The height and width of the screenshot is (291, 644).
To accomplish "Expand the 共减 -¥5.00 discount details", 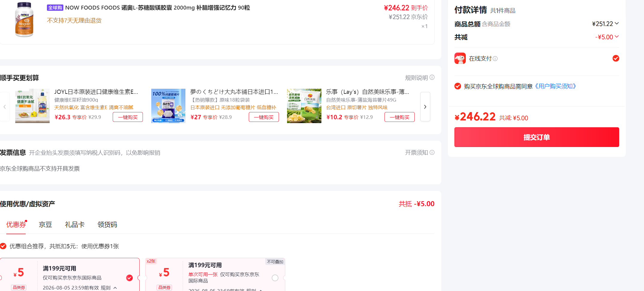I will (616, 36).
